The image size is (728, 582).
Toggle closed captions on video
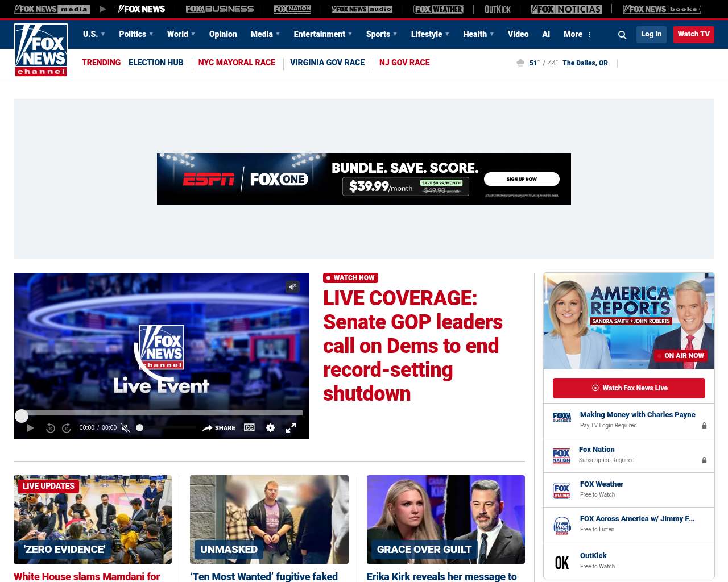[x=249, y=428]
